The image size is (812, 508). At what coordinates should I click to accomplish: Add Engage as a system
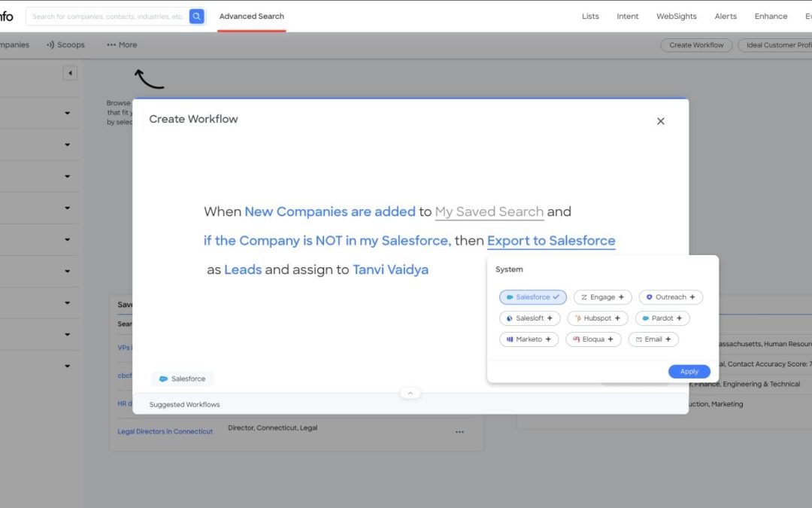coord(602,297)
